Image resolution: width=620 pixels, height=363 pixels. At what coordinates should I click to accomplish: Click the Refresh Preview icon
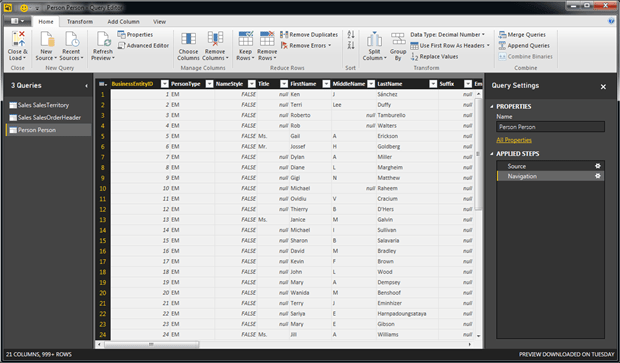[103, 40]
